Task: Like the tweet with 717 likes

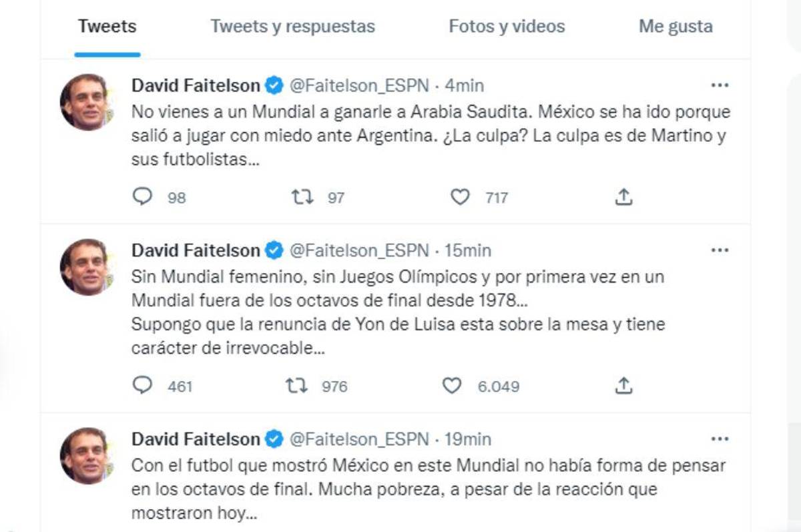Action: (460, 197)
